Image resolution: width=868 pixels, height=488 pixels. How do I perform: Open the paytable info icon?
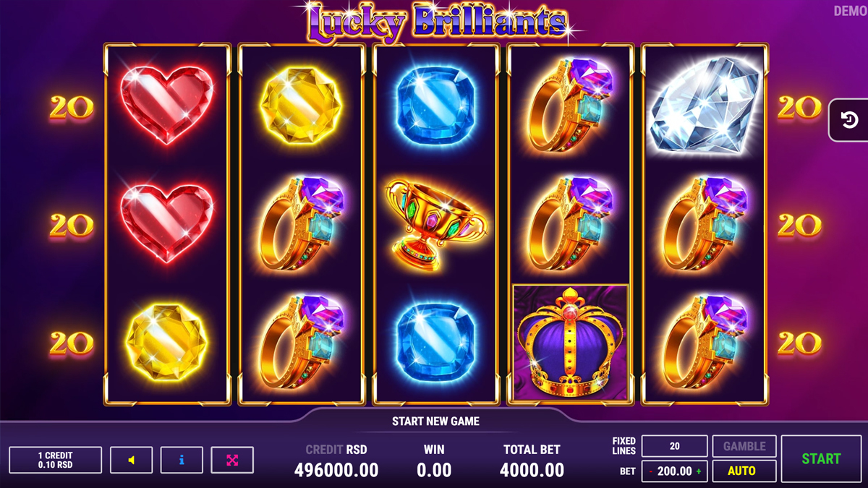(182, 460)
